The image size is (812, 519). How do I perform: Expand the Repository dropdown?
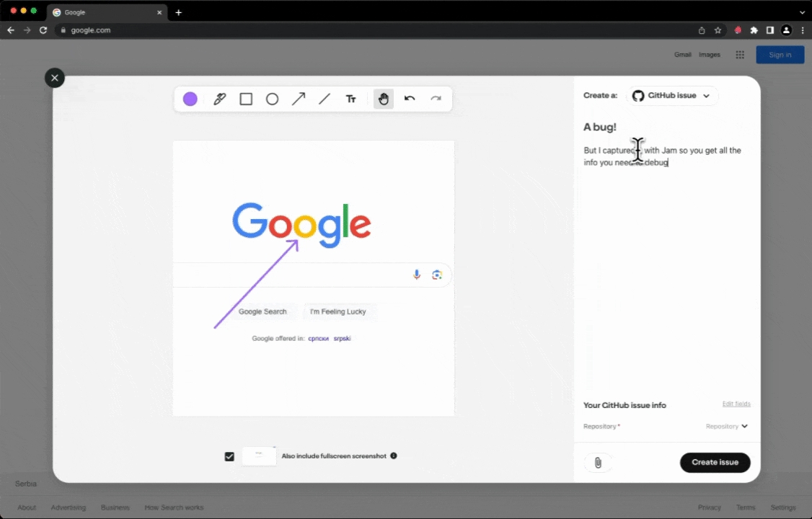tap(726, 427)
